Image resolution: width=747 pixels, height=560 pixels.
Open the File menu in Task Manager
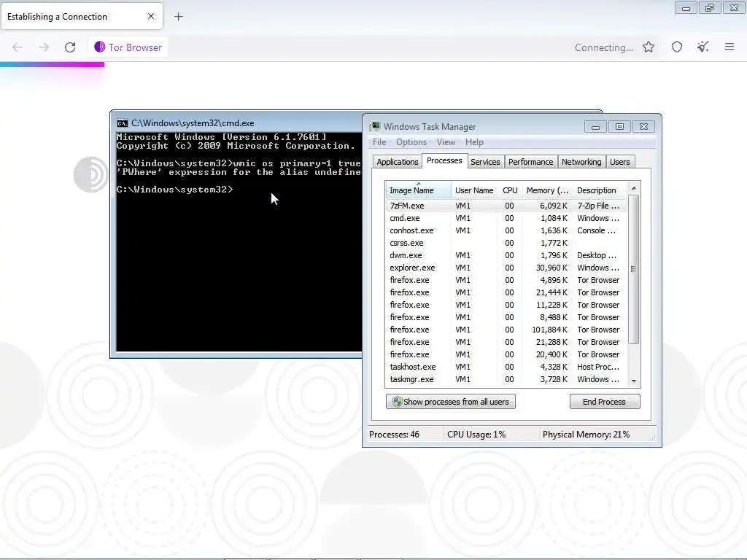[379, 142]
